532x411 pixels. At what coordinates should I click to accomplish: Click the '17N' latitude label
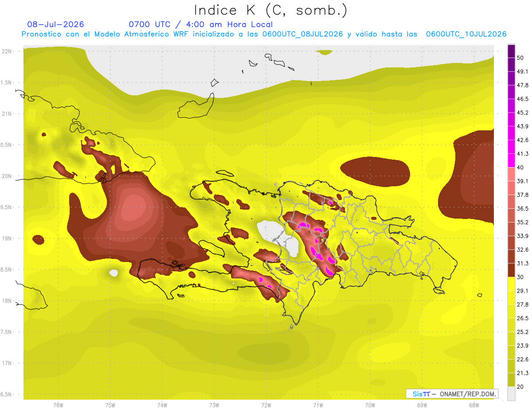tap(7, 363)
